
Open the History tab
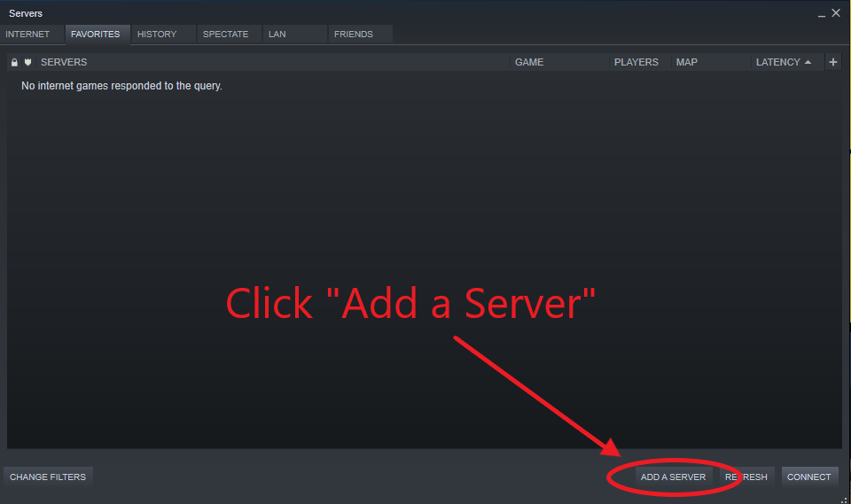[x=163, y=35]
